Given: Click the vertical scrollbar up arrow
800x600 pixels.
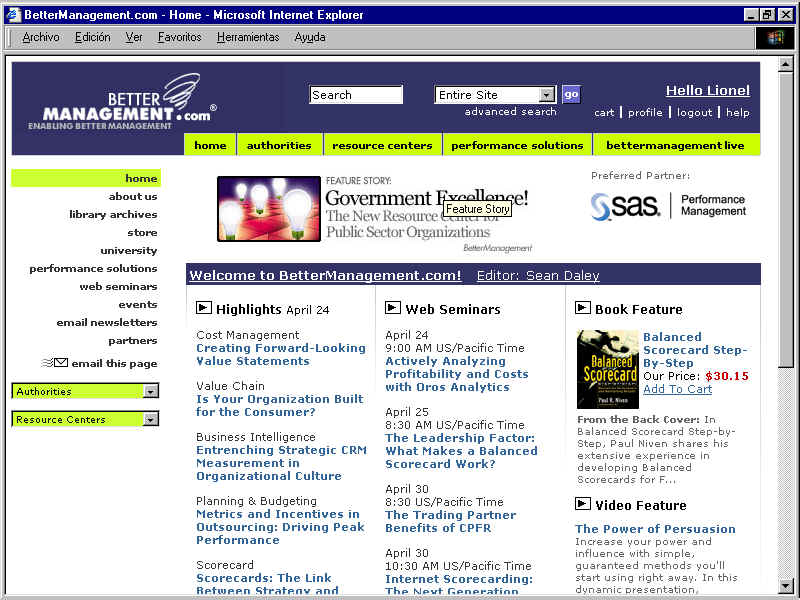Looking at the screenshot, I should tap(786, 64).
